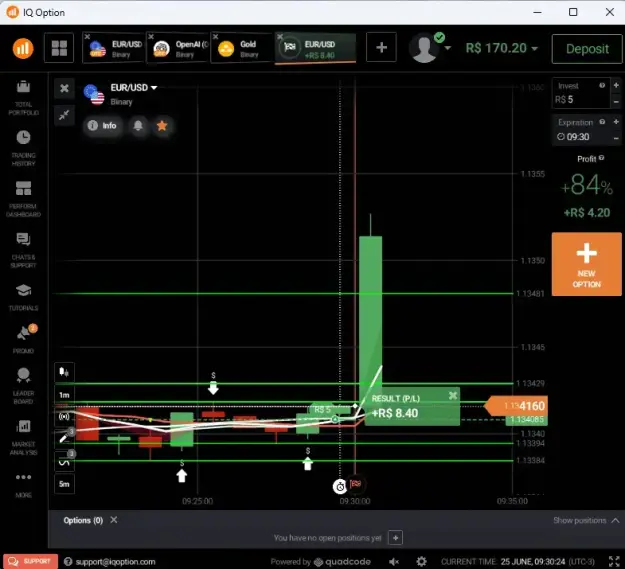Open Tutorials in sidebar
Viewport: 625px width, 569px height.
pos(23,297)
